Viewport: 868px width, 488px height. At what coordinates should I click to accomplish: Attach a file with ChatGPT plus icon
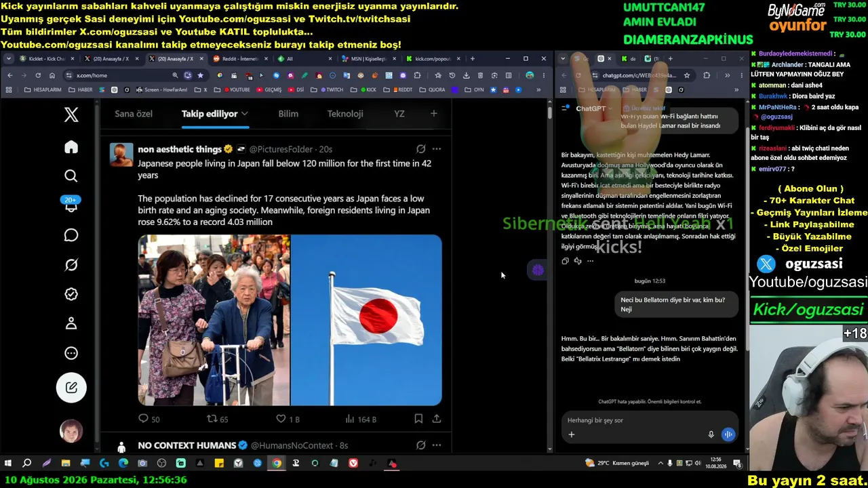pyautogui.click(x=571, y=434)
